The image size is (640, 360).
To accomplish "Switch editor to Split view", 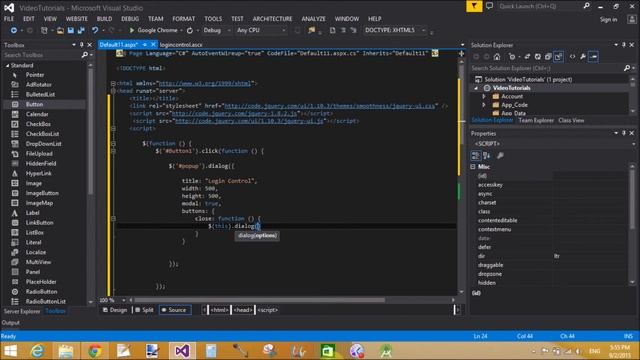I will coord(144,310).
